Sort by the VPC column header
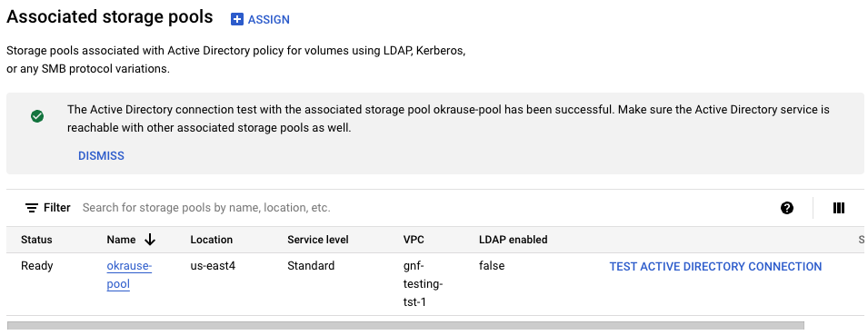868x335 pixels. 414,240
